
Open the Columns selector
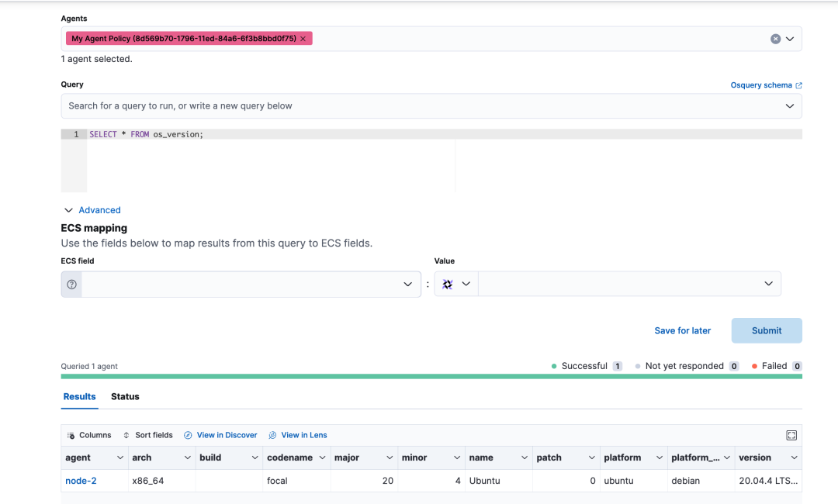89,435
